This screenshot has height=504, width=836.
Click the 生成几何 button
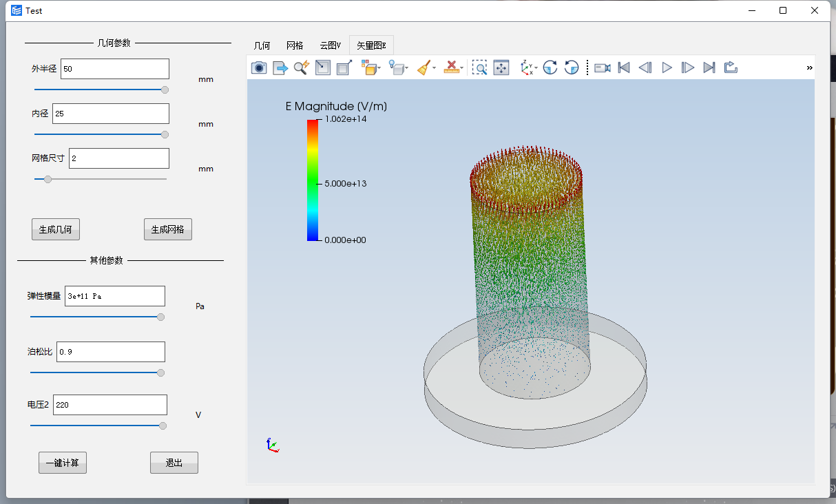pos(56,230)
